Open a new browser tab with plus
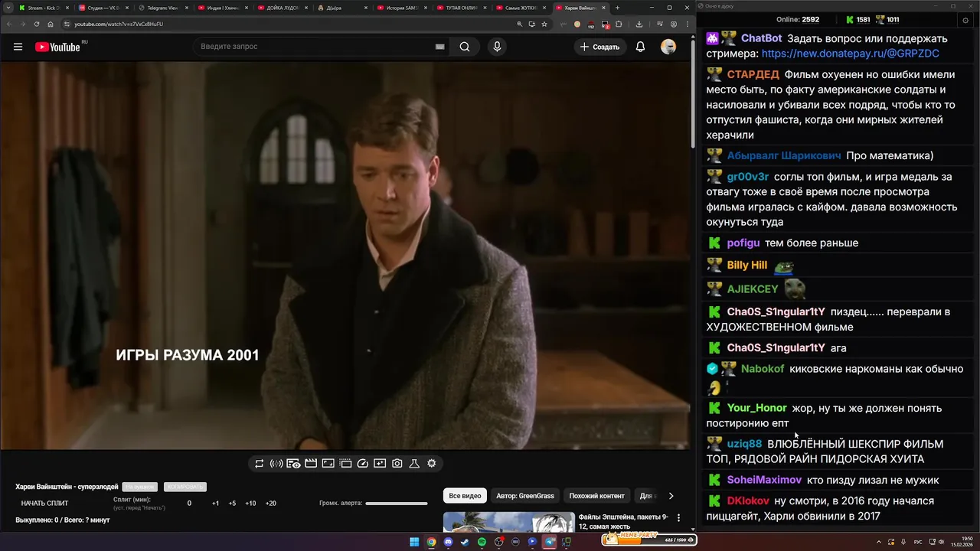The image size is (980, 551). [x=617, y=8]
